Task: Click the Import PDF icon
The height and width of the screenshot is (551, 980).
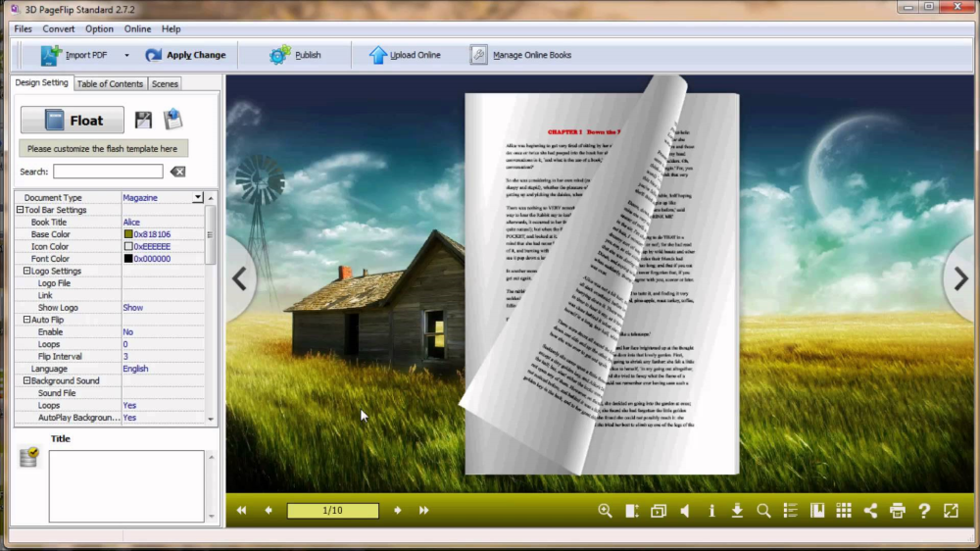Action: [x=51, y=55]
